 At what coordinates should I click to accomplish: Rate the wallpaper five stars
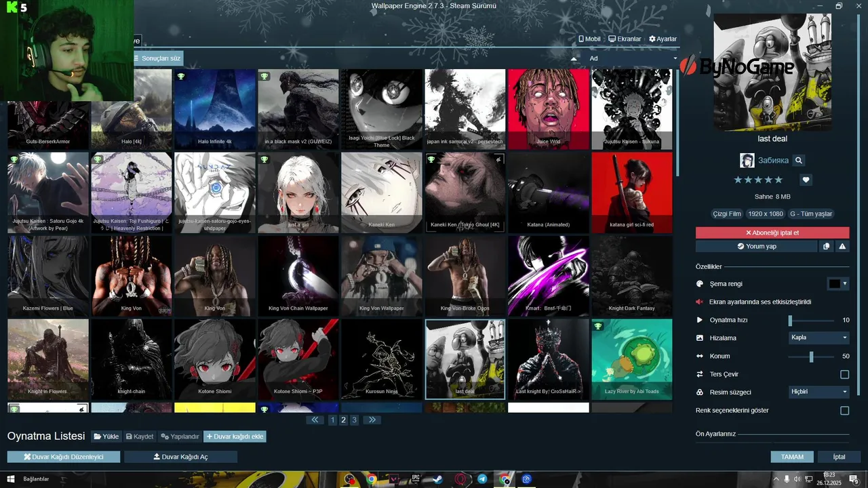[778, 180]
